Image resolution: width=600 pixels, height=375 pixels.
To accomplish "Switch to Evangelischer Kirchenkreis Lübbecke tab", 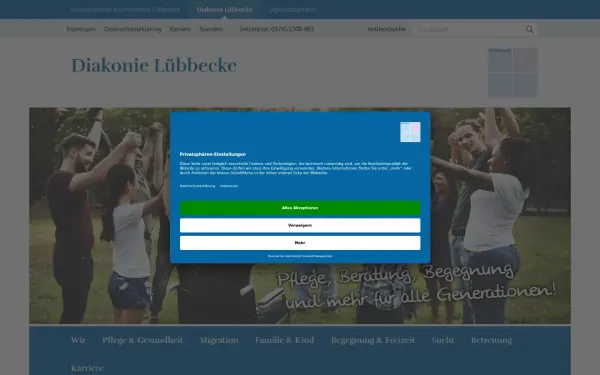I will 125,10.
